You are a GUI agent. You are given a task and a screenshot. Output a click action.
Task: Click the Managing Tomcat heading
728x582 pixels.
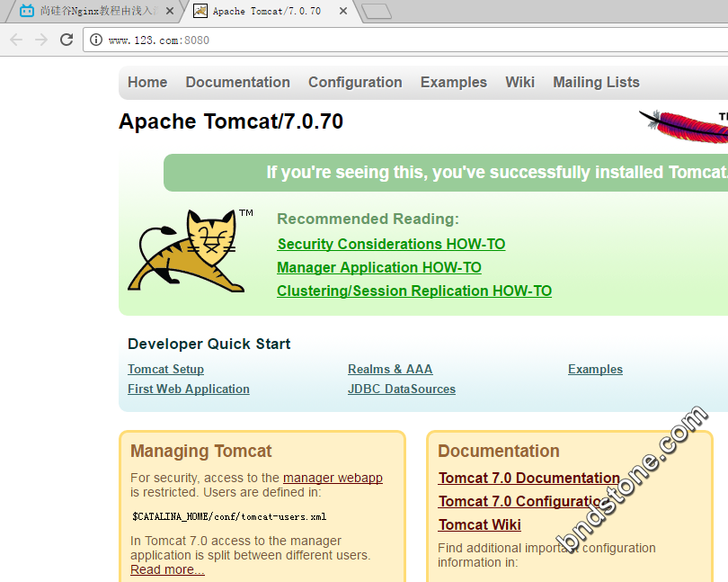click(201, 451)
